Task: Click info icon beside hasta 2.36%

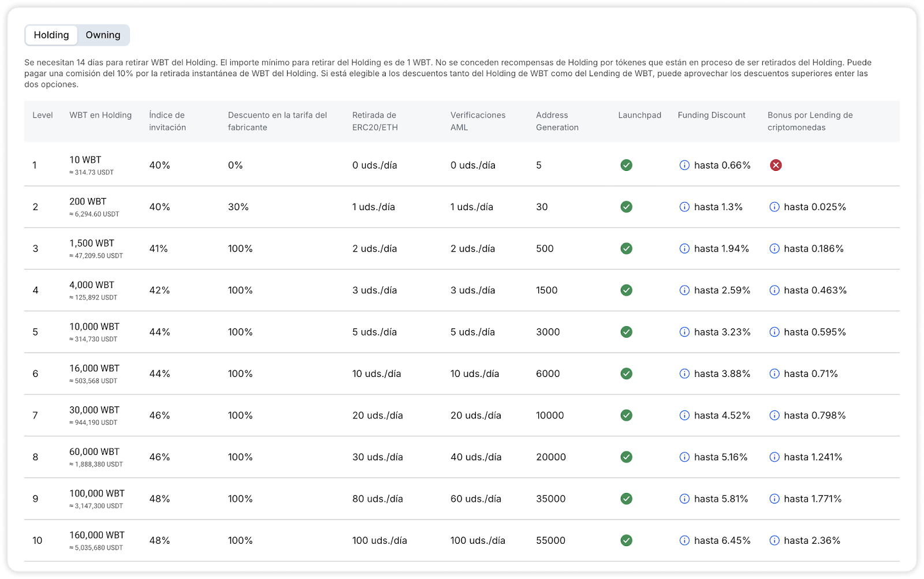Action: 774,541
